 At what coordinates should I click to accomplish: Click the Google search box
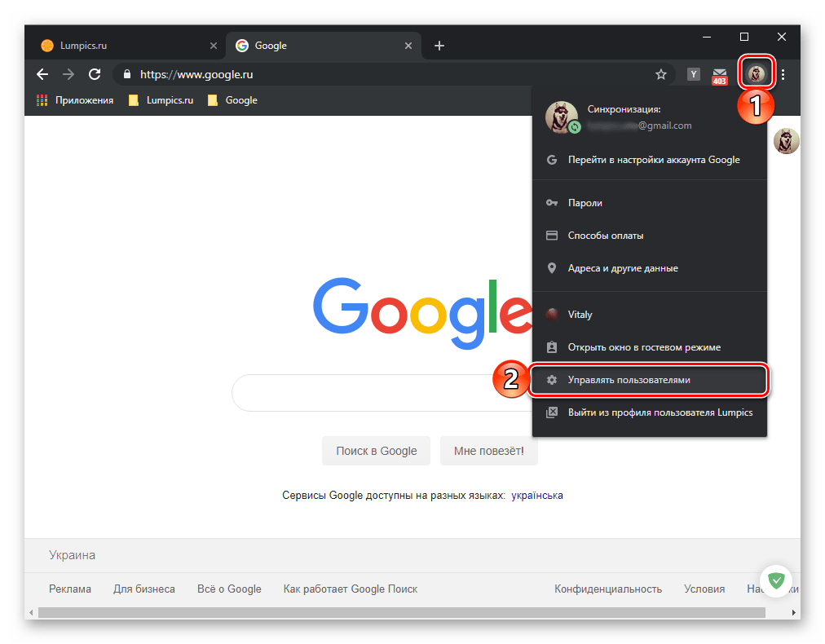pyautogui.click(x=382, y=393)
